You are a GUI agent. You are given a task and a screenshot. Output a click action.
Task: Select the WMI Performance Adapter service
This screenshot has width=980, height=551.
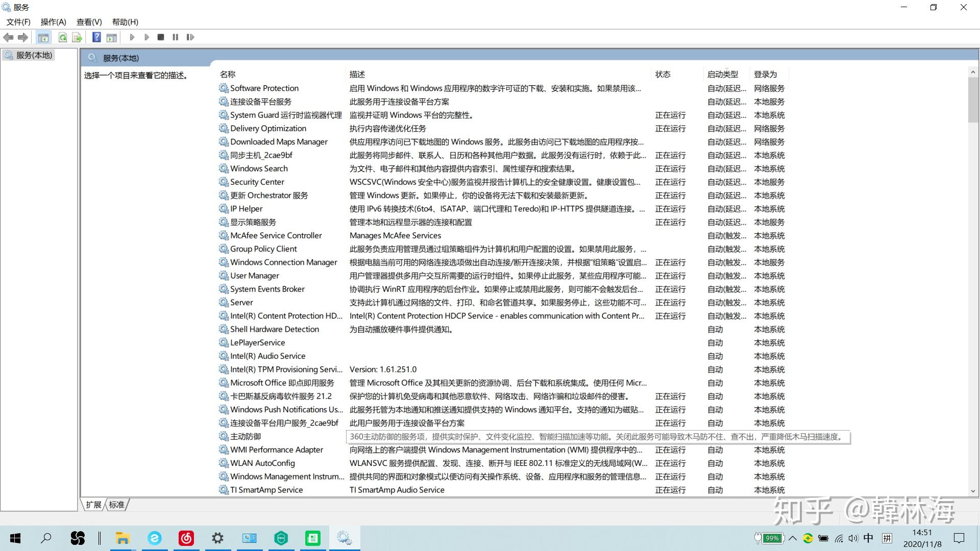(276, 449)
